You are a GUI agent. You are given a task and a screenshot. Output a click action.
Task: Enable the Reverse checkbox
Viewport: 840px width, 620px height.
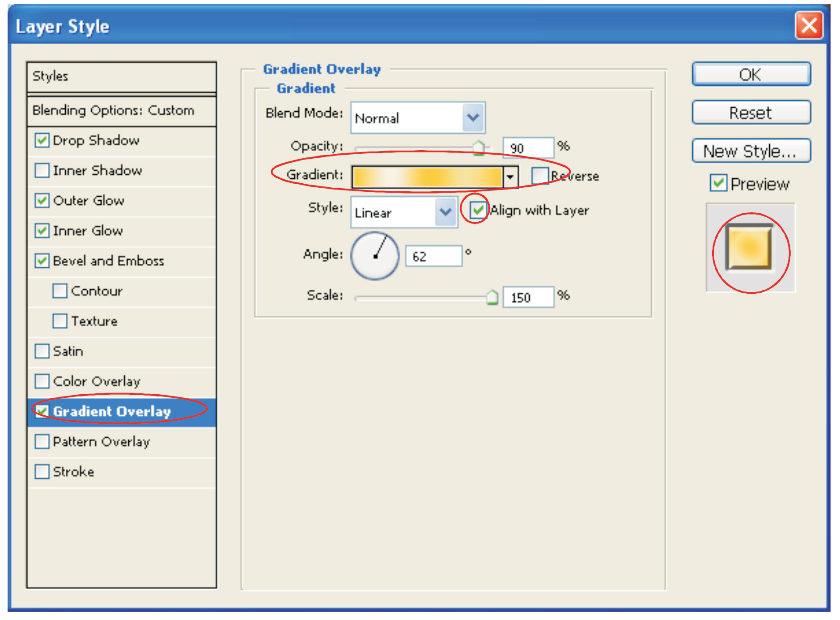click(x=539, y=176)
